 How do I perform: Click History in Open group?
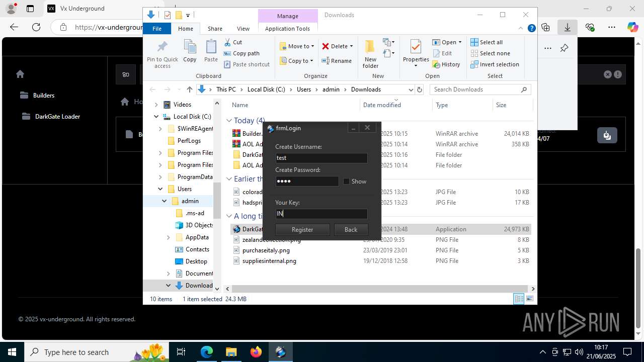tap(446, 64)
